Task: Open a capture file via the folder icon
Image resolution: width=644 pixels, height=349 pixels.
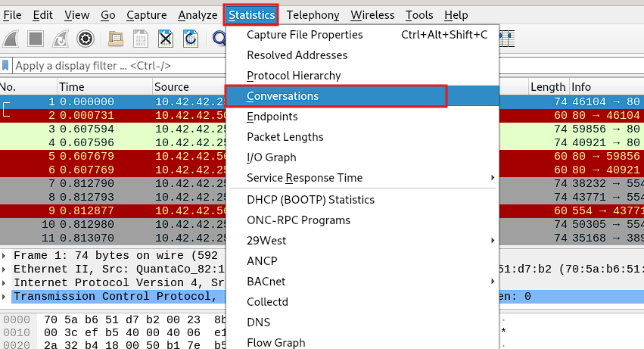Action: pyautogui.click(x=116, y=39)
